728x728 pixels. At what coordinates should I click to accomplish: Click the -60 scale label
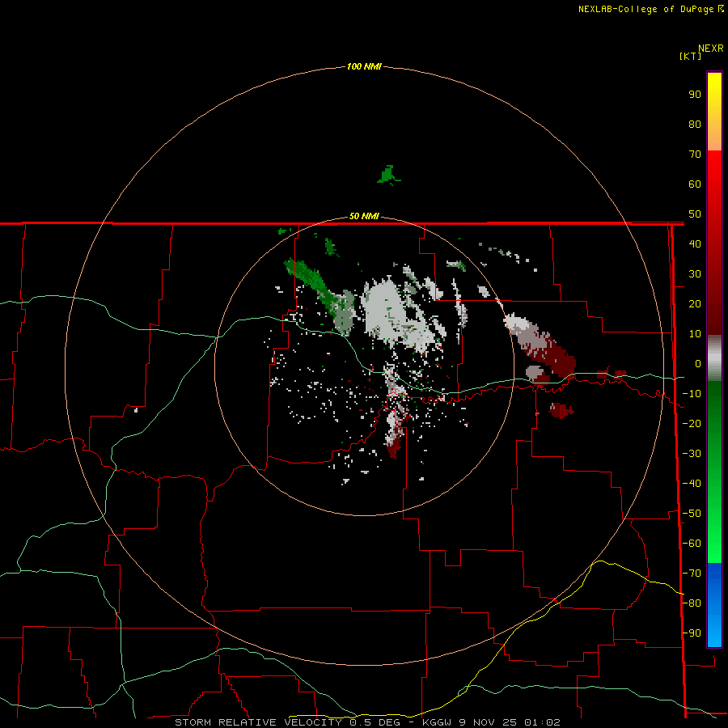coord(692,544)
